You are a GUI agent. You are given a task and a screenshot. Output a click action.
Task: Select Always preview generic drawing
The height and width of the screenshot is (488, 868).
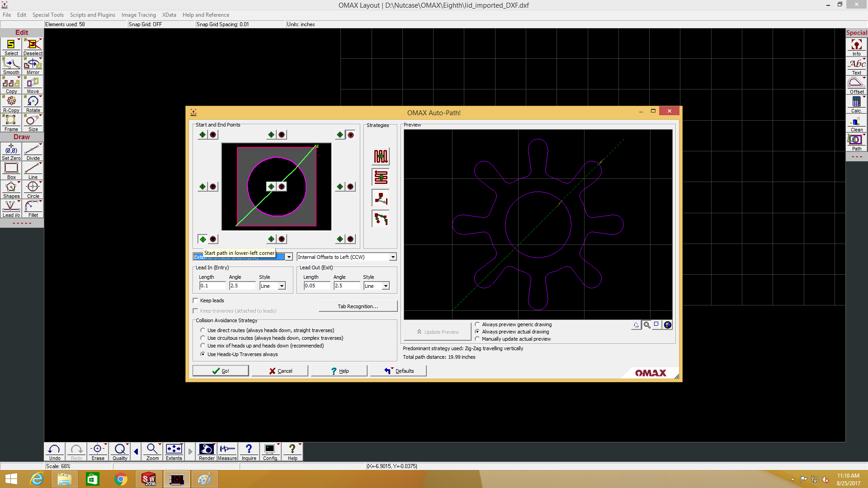[477, 324]
